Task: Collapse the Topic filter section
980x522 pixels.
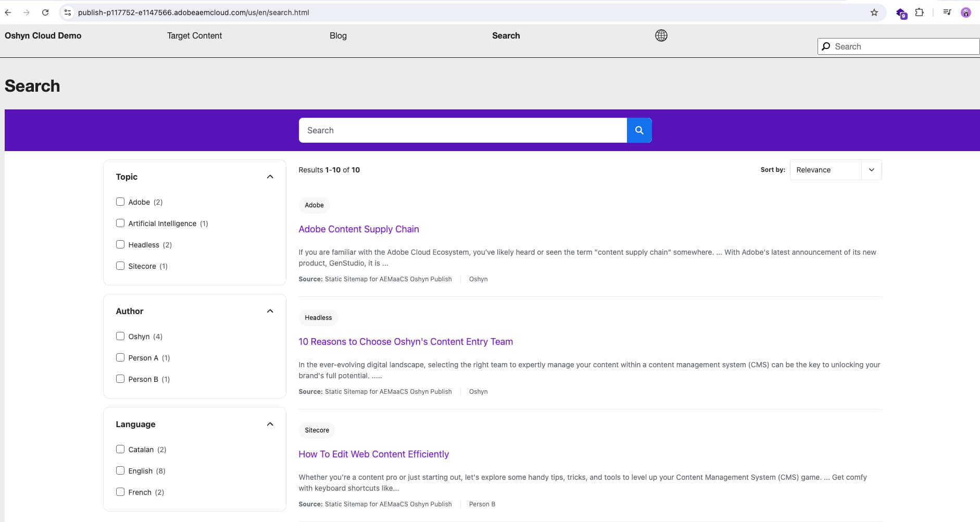Action: tap(270, 176)
